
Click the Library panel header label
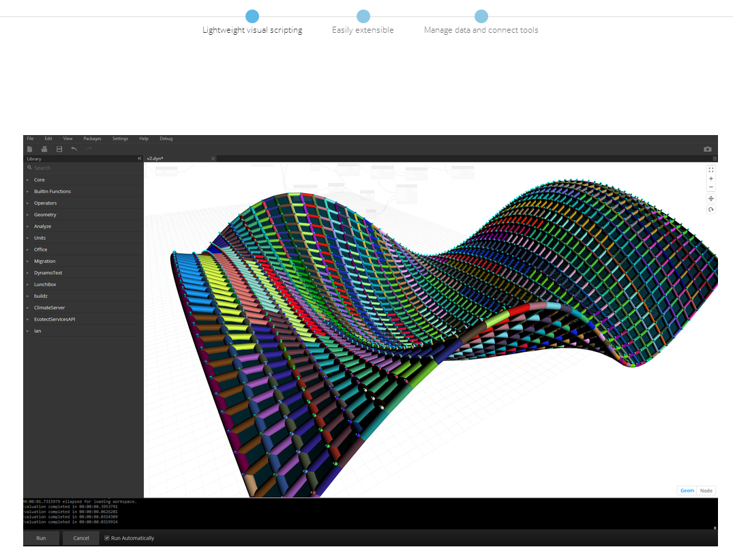34,159
